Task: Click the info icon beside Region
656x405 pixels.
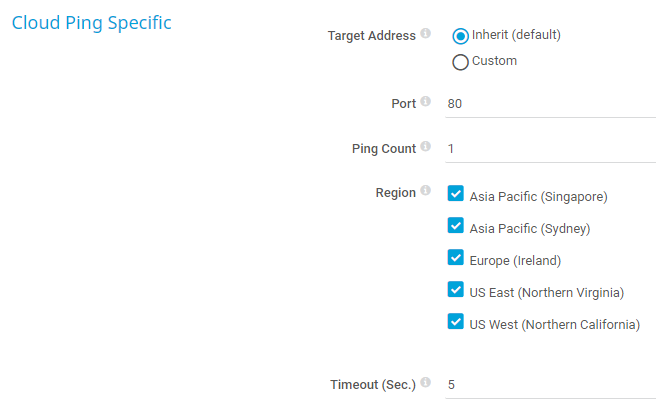Action: click(425, 191)
